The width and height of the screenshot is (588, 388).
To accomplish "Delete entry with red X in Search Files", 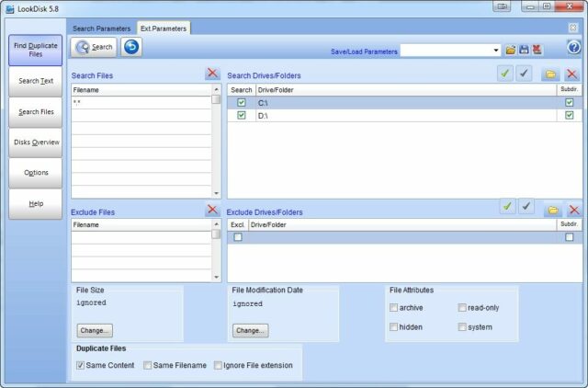I will (x=212, y=74).
